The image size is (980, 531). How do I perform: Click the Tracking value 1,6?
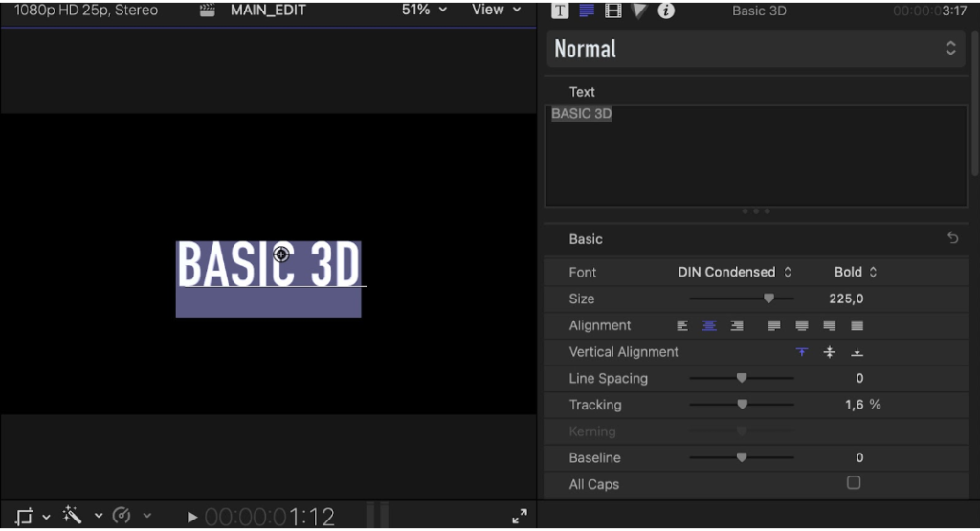pyautogui.click(x=855, y=405)
